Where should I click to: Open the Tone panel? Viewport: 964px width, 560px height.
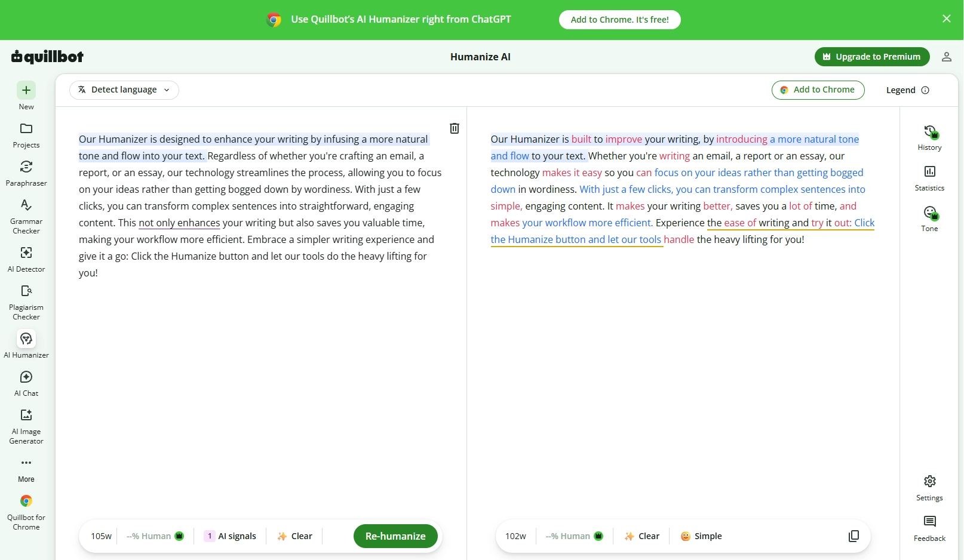pyautogui.click(x=929, y=219)
